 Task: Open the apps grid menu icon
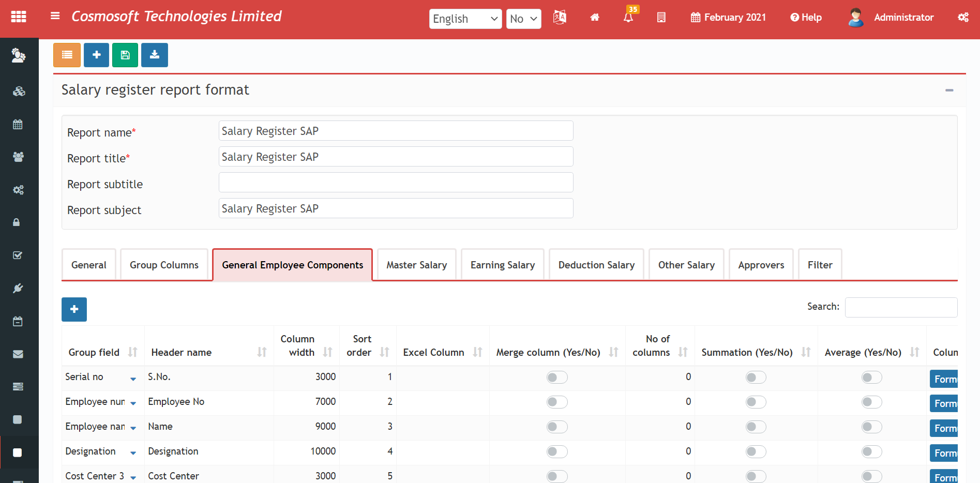(x=19, y=17)
